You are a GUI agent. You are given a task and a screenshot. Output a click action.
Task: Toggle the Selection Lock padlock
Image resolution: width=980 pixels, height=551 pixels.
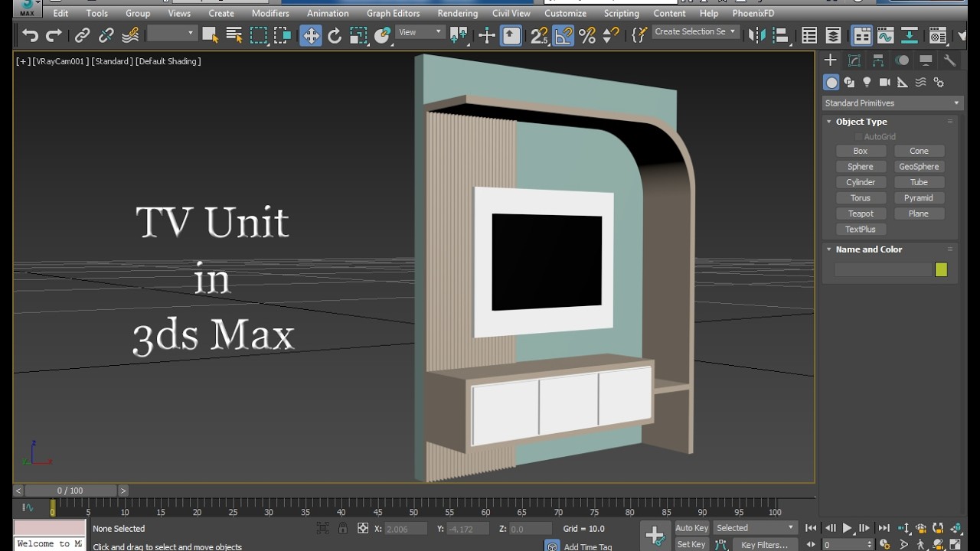point(342,528)
